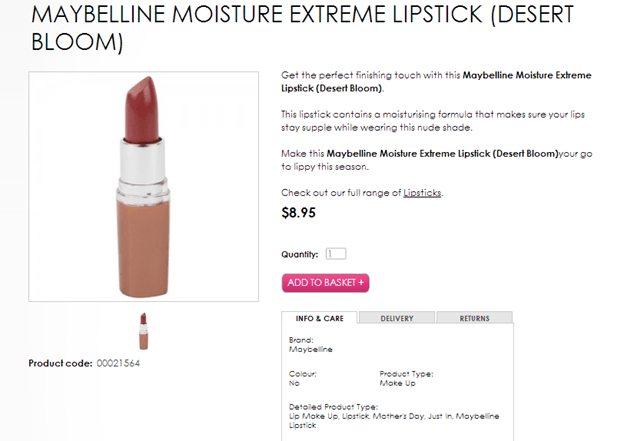Click the $8.95 price
The width and height of the screenshot is (624, 441).
[x=299, y=212]
